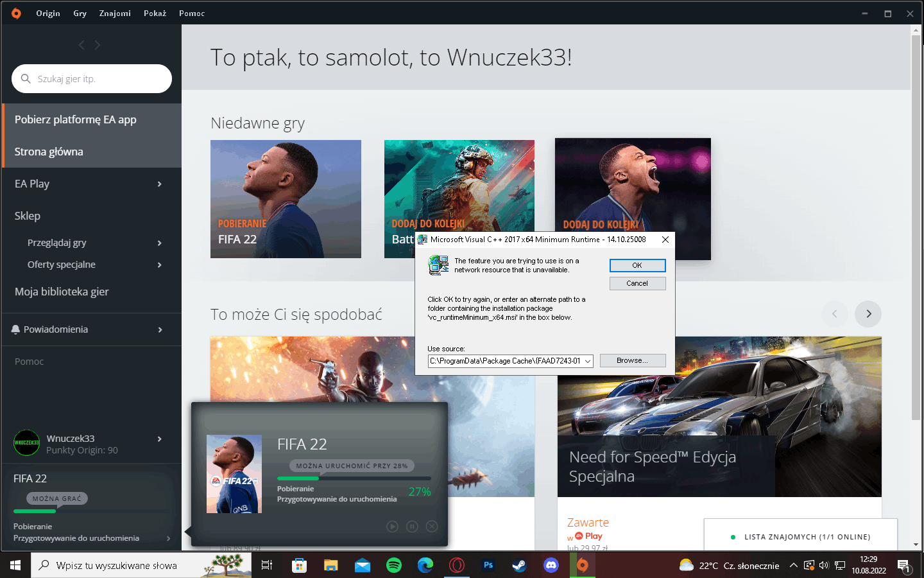Click Browse... to choose source folder

coord(633,360)
